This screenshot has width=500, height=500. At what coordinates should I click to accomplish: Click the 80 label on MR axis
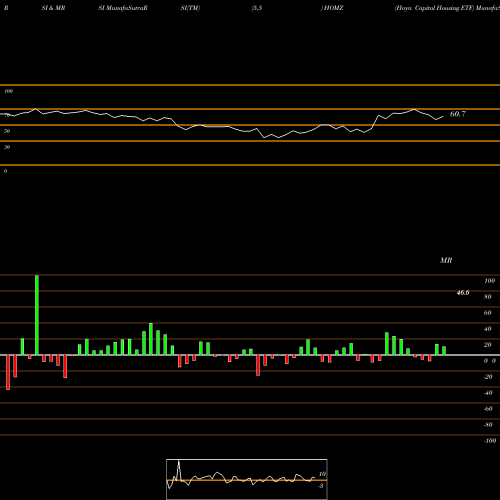click(488, 297)
